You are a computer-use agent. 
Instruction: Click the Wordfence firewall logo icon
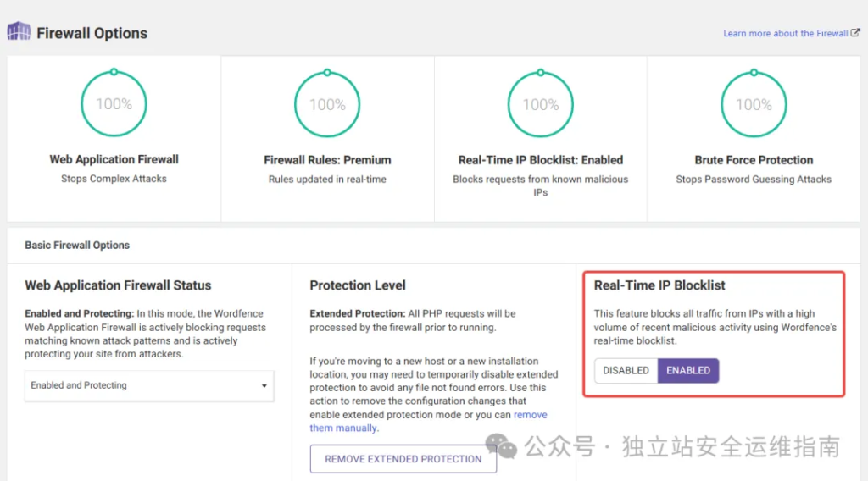pyautogui.click(x=19, y=31)
